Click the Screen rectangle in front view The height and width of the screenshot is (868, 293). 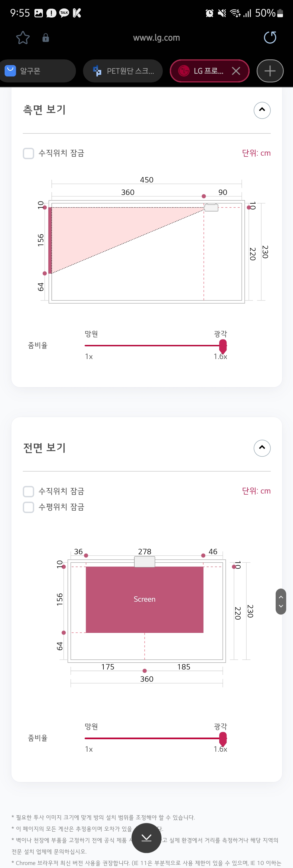pos(145,600)
